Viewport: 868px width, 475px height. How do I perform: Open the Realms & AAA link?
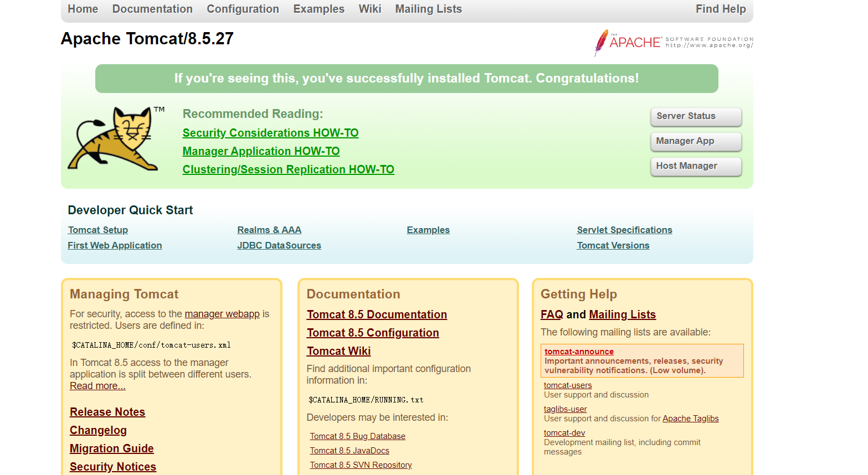pyautogui.click(x=269, y=230)
